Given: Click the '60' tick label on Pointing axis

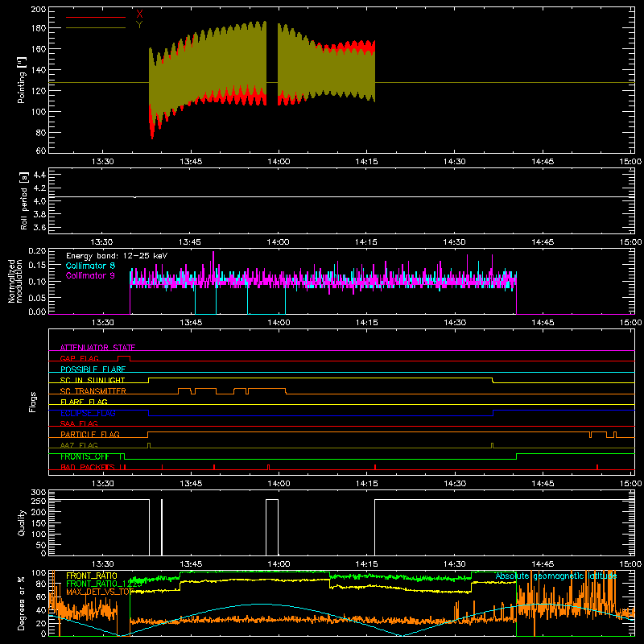Looking at the screenshot, I should point(41,151).
